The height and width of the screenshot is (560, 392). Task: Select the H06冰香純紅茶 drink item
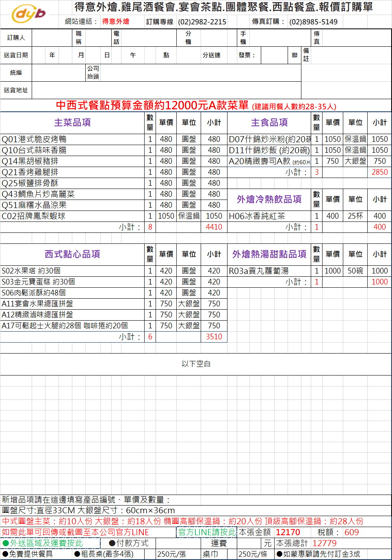pyautogui.click(x=269, y=216)
